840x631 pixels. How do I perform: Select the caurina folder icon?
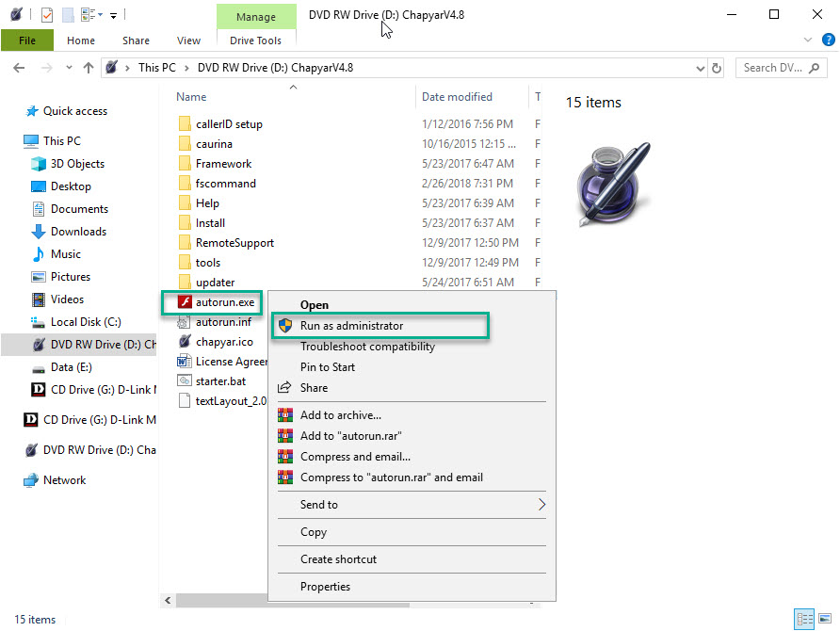185,143
